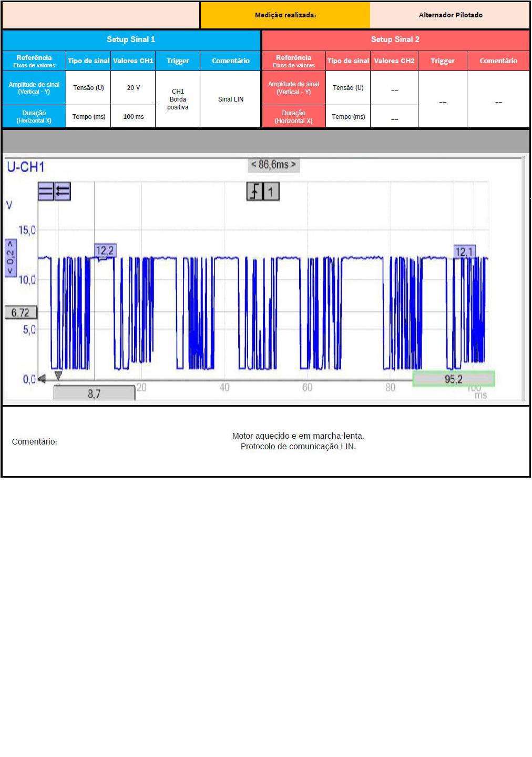Select the 12,1 cursor value marker

pos(464,252)
